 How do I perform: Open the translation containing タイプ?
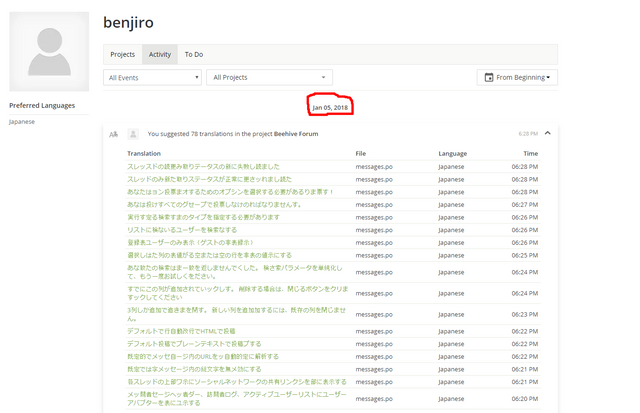(x=203, y=217)
